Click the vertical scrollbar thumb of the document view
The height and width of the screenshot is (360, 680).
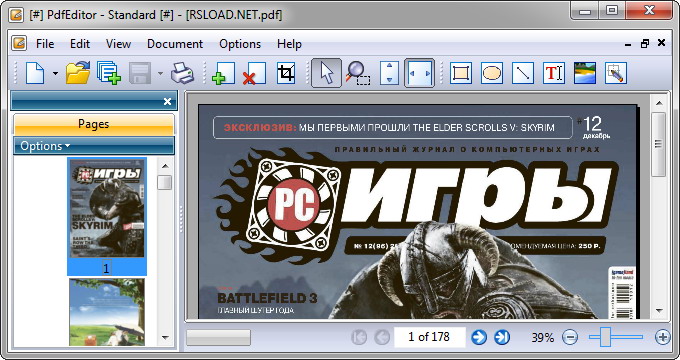[659, 144]
